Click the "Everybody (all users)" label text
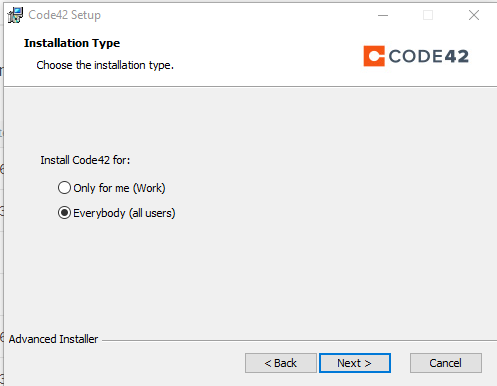 (x=124, y=213)
